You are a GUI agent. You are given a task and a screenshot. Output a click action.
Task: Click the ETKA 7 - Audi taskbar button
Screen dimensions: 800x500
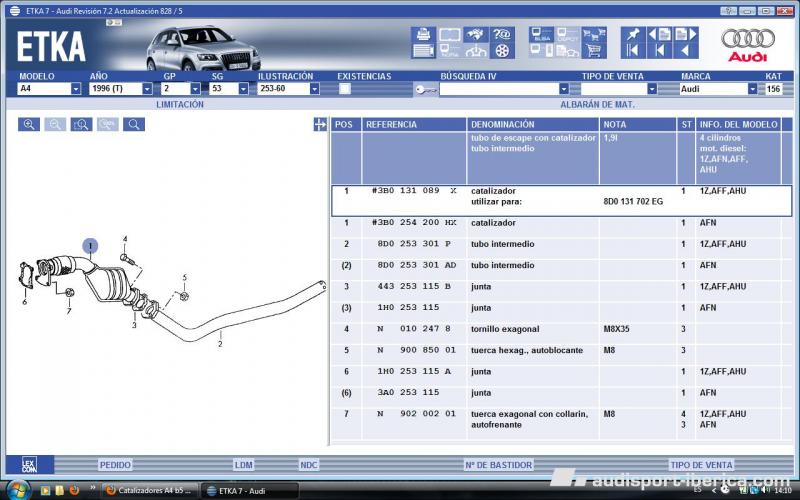pyautogui.click(x=249, y=491)
